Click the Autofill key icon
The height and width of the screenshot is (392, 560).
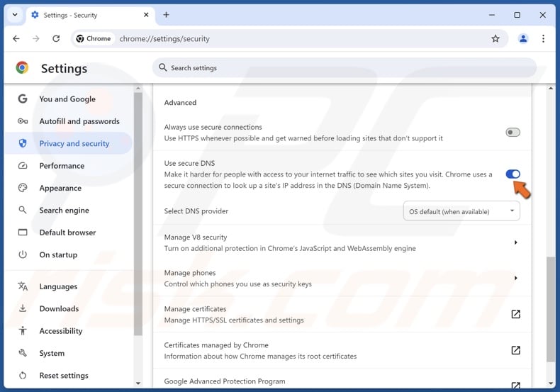[x=23, y=121]
